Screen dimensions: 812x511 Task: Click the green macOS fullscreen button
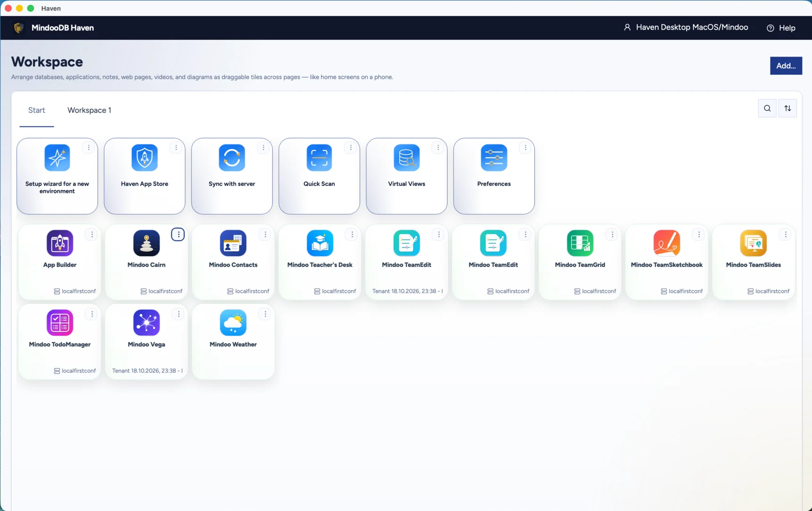click(31, 8)
